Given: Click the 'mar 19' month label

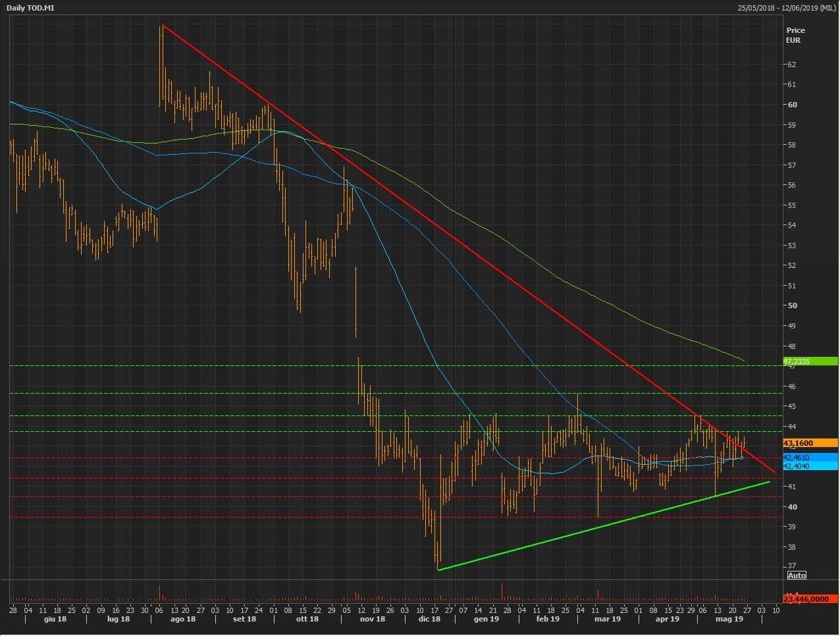Looking at the screenshot, I should pos(608,619).
